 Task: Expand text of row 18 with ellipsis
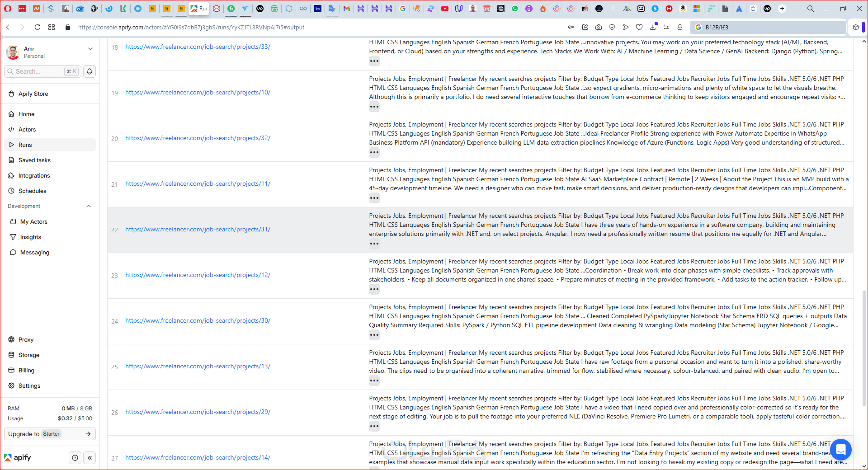[x=374, y=61]
